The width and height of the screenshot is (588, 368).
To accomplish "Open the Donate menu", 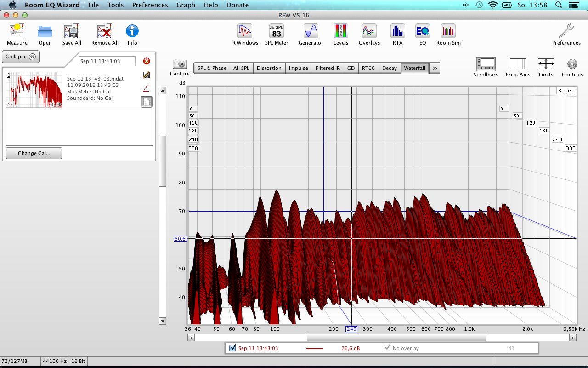I will (x=237, y=5).
